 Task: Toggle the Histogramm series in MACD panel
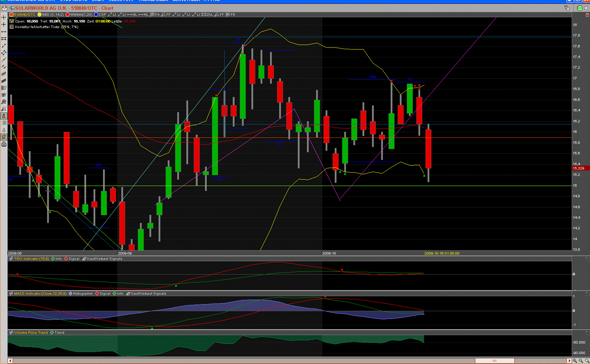pyautogui.click(x=82, y=294)
